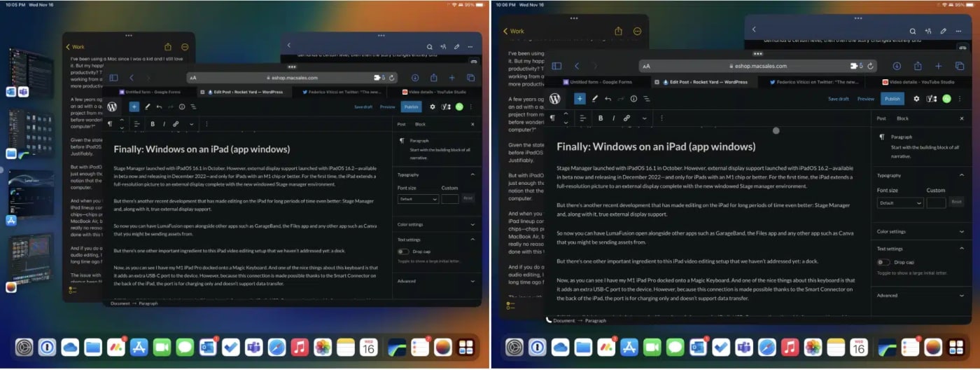Click eshop.macsales.com address bar in 10:05 PM screenshot

click(293, 78)
